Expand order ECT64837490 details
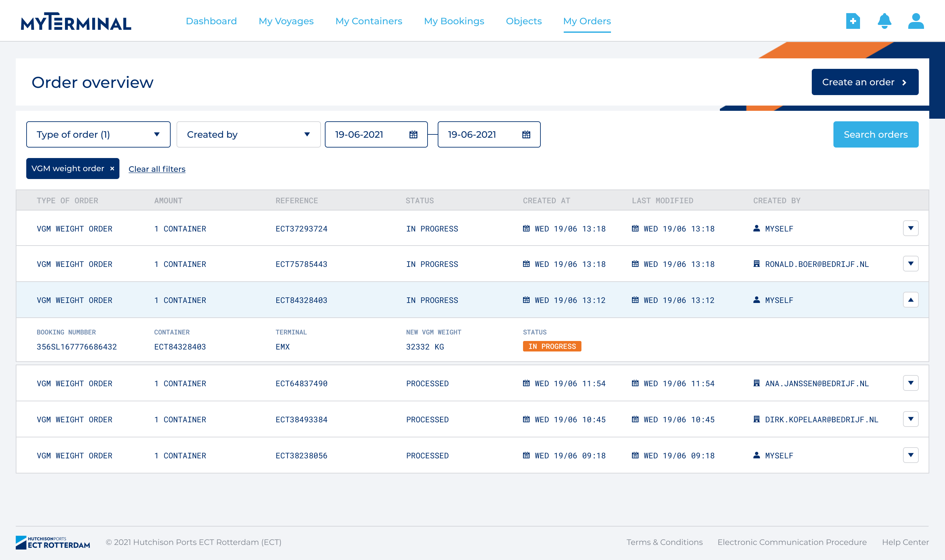This screenshot has height=560, width=945. point(910,383)
